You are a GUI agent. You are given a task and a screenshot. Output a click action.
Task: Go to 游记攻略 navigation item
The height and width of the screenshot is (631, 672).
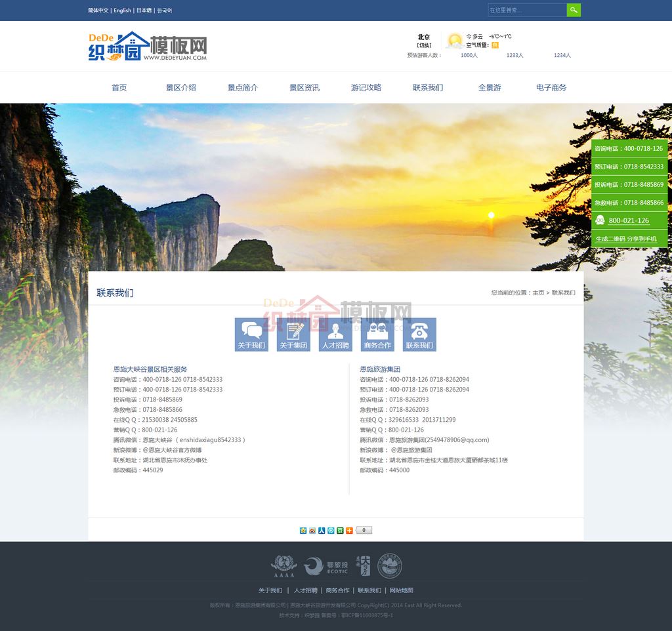pyautogui.click(x=366, y=88)
